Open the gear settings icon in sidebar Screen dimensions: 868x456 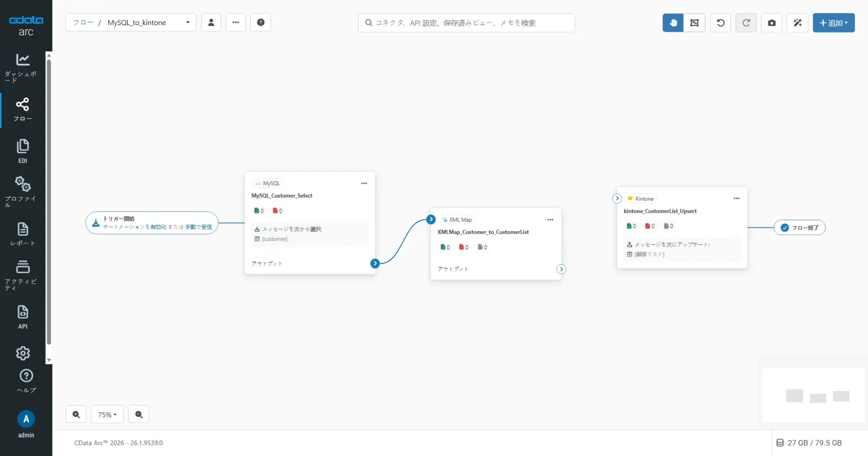tap(23, 353)
